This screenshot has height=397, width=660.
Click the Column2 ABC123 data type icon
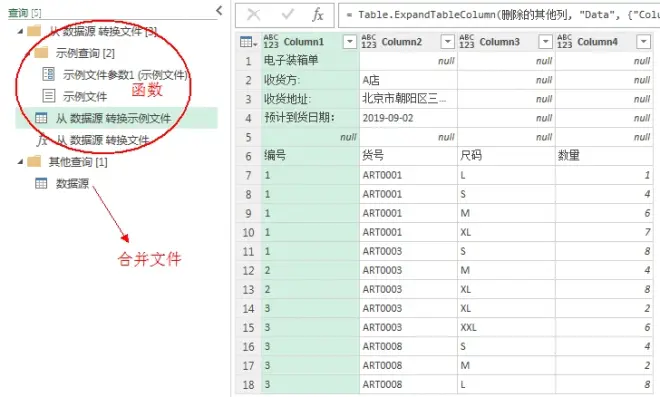369,42
